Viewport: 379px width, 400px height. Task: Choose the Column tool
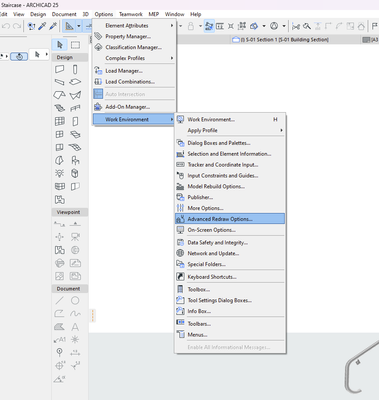pyautogui.click(x=75, y=69)
